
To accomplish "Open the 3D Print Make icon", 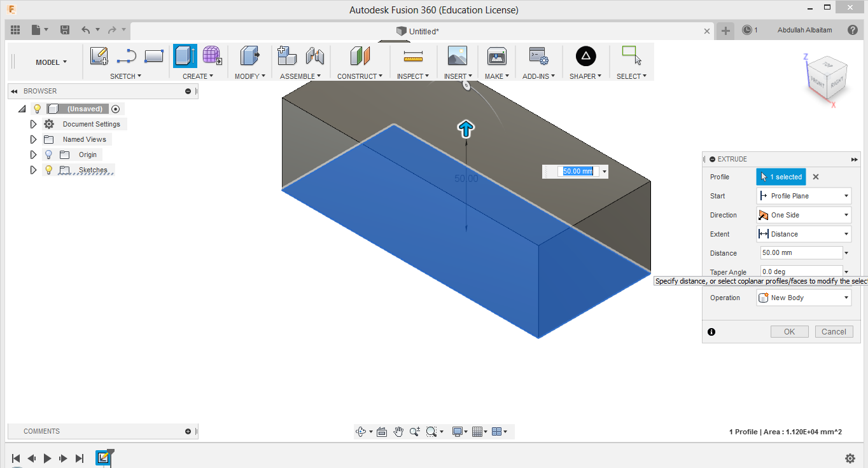I will [496, 56].
